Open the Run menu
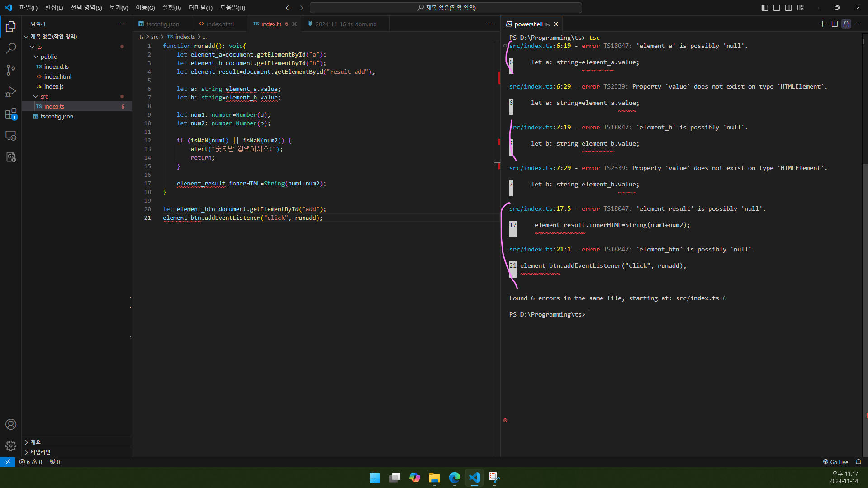Image resolution: width=868 pixels, height=488 pixels. click(x=171, y=8)
